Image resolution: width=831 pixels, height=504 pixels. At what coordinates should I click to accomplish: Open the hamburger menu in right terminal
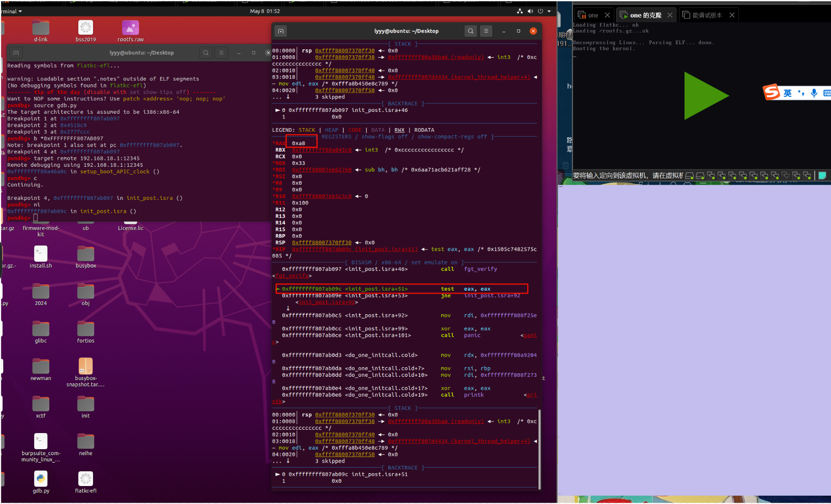coord(486,31)
